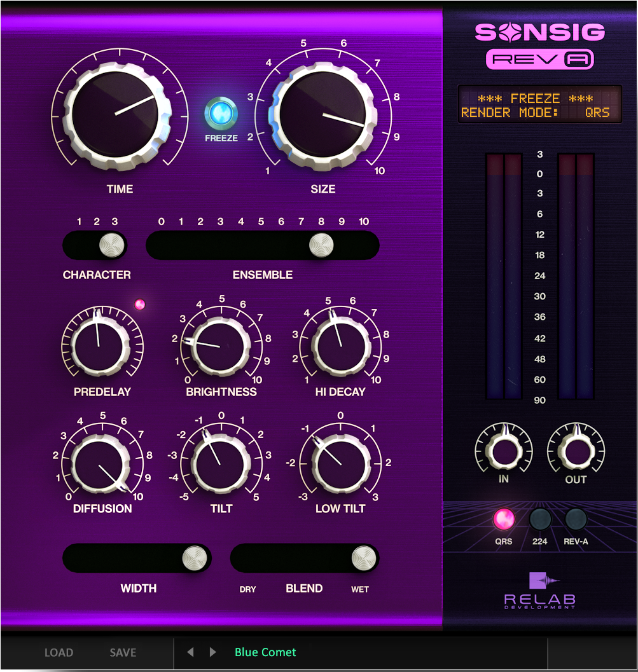Viewport: 638px width, 672px height.
Task: Click the LOAD preset button
Action: tap(59, 652)
